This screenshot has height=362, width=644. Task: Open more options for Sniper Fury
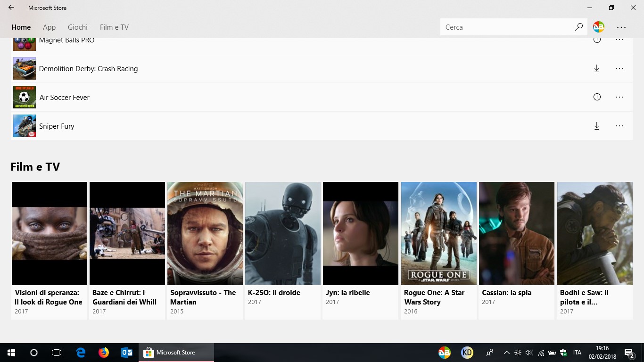point(619,126)
